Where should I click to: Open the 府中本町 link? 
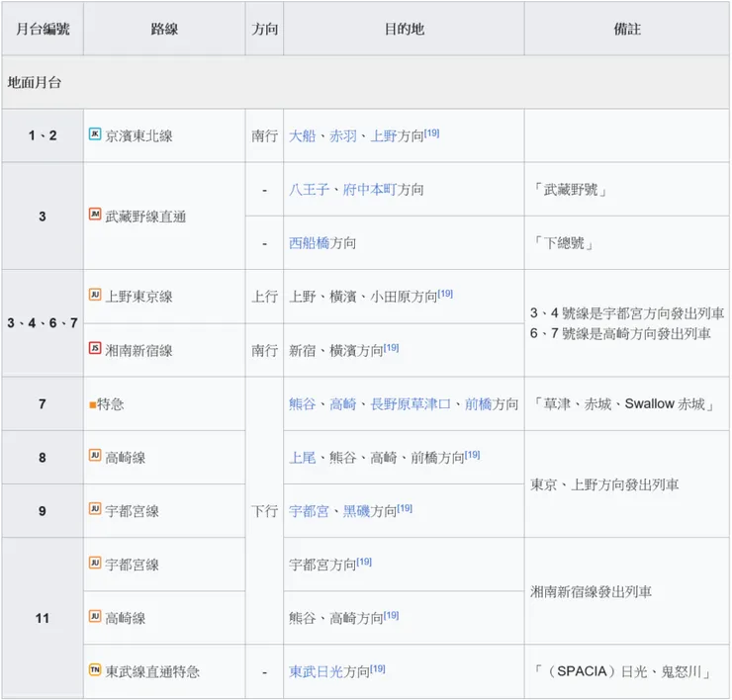(370, 190)
